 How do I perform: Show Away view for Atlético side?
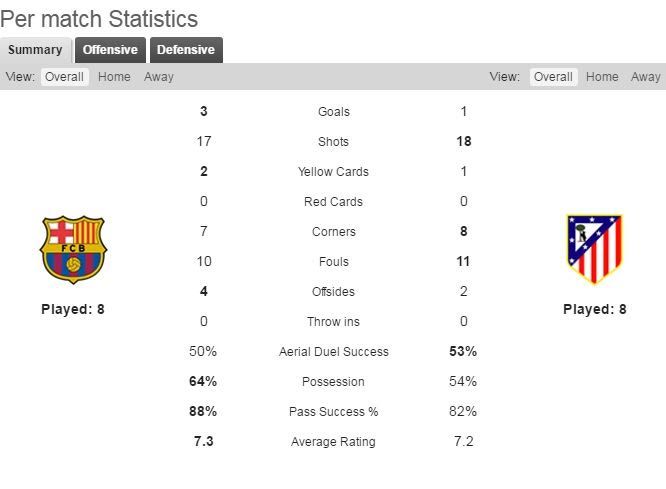coord(646,77)
